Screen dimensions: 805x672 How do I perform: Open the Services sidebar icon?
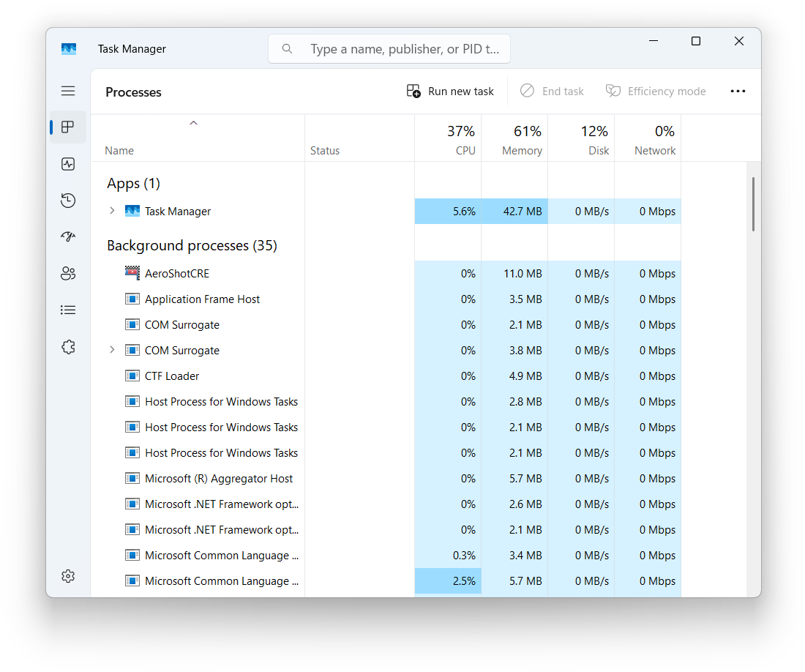coord(68,347)
